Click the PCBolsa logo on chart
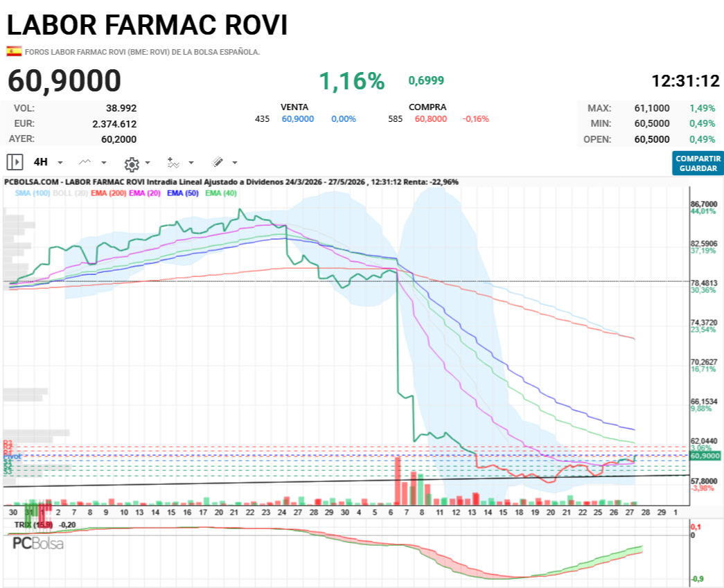Image resolution: width=724 pixels, height=588 pixels. coord(38,543)
